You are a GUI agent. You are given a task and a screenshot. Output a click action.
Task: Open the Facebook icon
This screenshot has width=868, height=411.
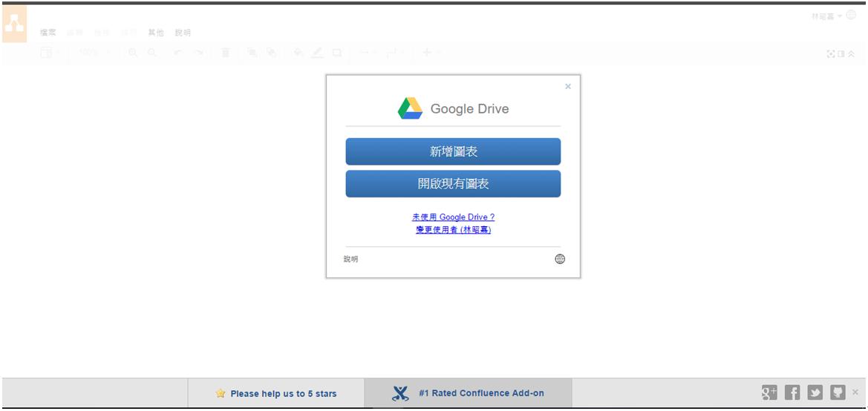click(x=792, y=392)
